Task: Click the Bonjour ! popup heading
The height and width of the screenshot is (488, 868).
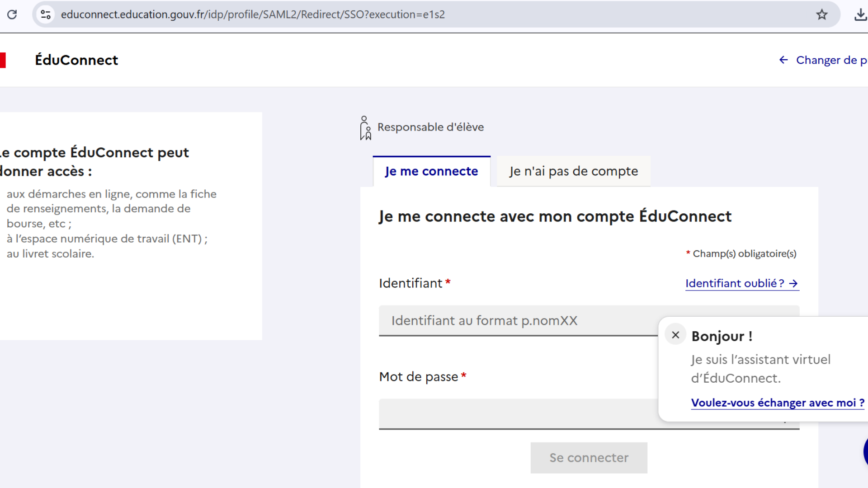Action: click(722, 336)
